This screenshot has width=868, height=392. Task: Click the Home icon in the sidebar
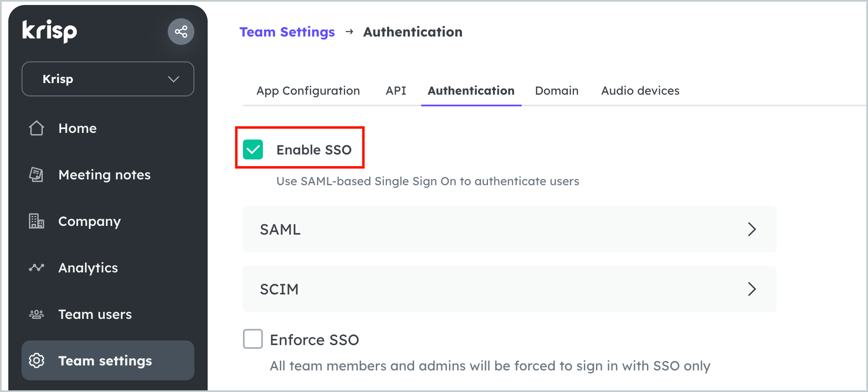click(37, 128)
